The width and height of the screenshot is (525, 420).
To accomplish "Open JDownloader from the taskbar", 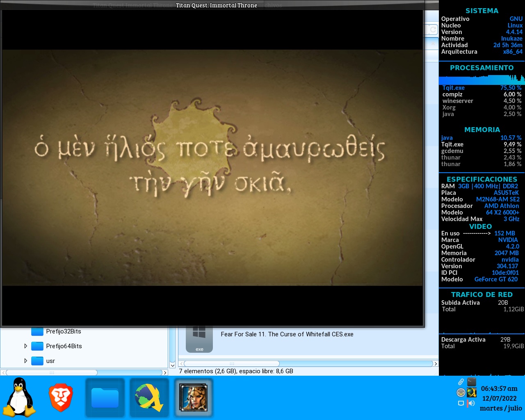I will pos(149,397).
